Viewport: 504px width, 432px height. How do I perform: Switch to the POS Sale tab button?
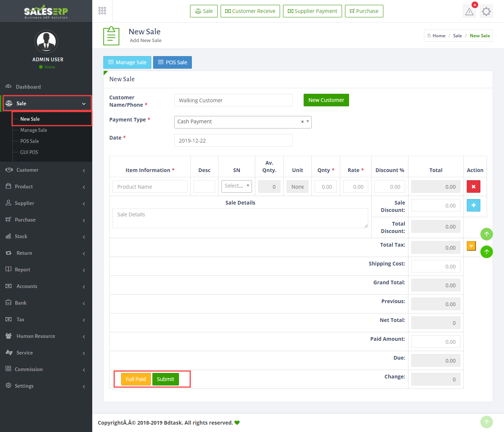pos(172,62)
